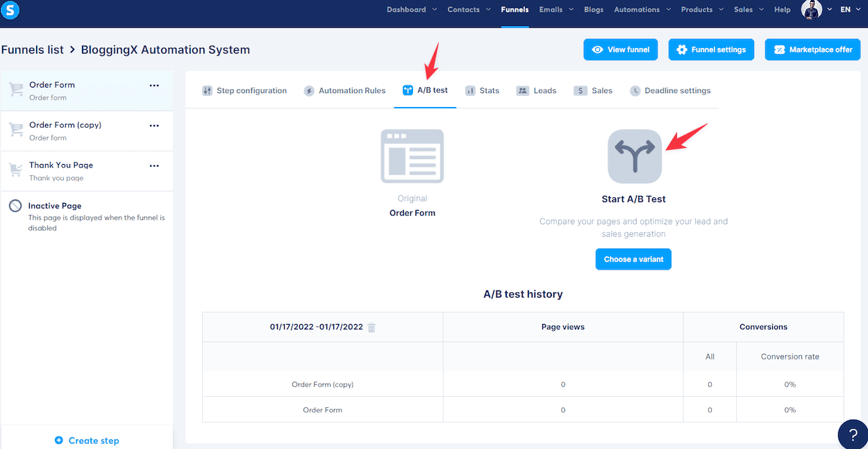Image resolution: width=868 pixels, height=449 pixels.
Task: Click the Start A/B Test split-arrow icon
Action: coord(633,156)
